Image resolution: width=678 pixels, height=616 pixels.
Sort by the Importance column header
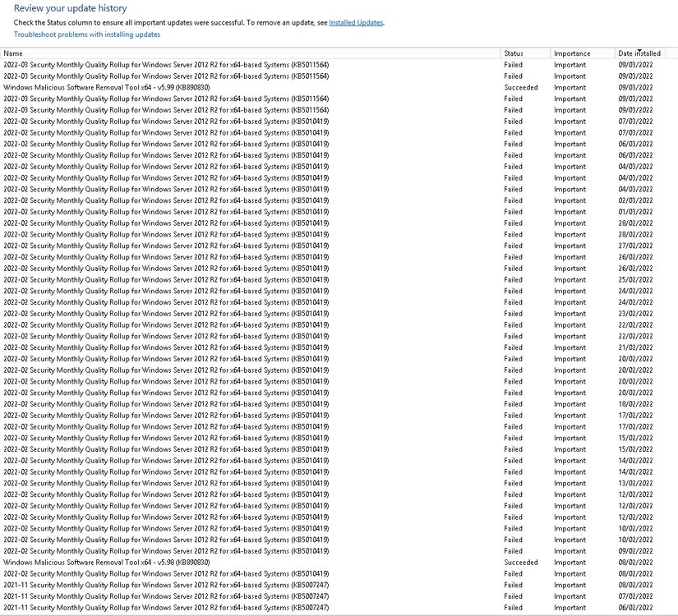click(583, 53)
